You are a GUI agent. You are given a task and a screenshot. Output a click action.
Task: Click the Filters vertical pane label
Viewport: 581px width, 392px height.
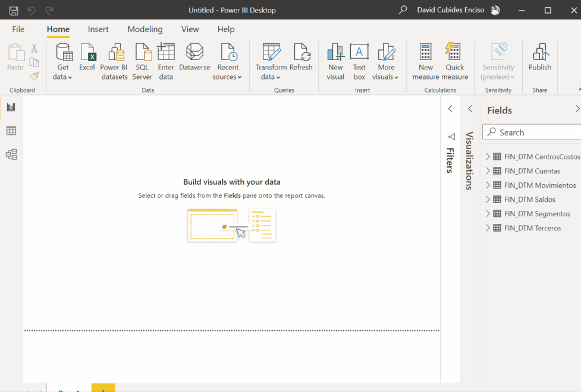coord(450,160)
